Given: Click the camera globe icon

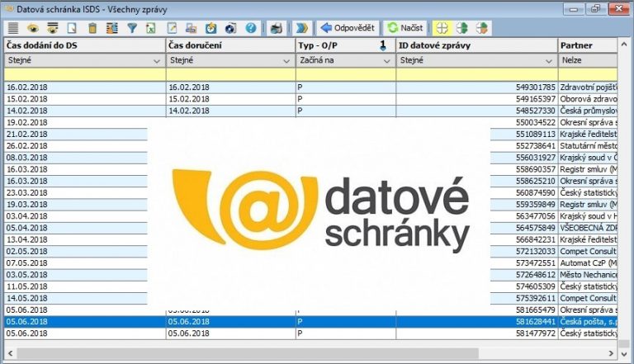Looking at the screenshot, I should pyautogui.click(x=230, y=28).
